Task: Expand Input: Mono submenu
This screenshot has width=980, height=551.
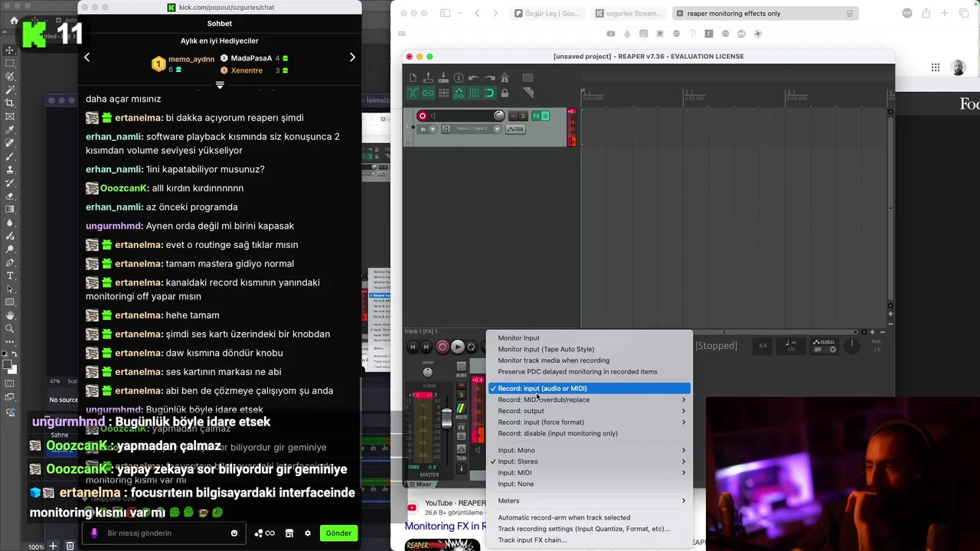Action: point(590,450)
